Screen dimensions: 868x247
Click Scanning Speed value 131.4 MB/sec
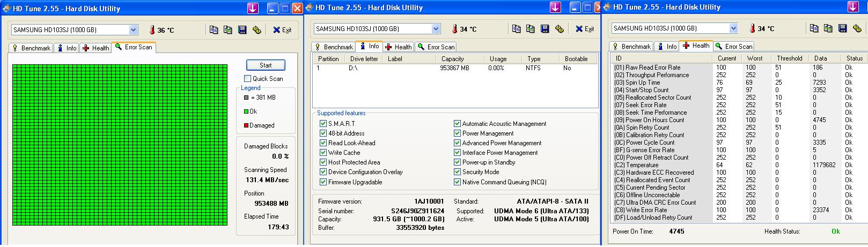267,180
